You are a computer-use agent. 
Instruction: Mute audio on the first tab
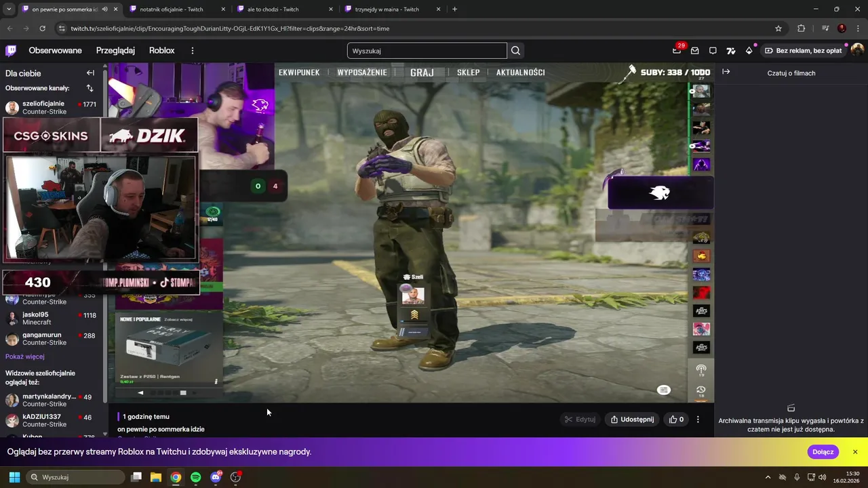point(104,9)
